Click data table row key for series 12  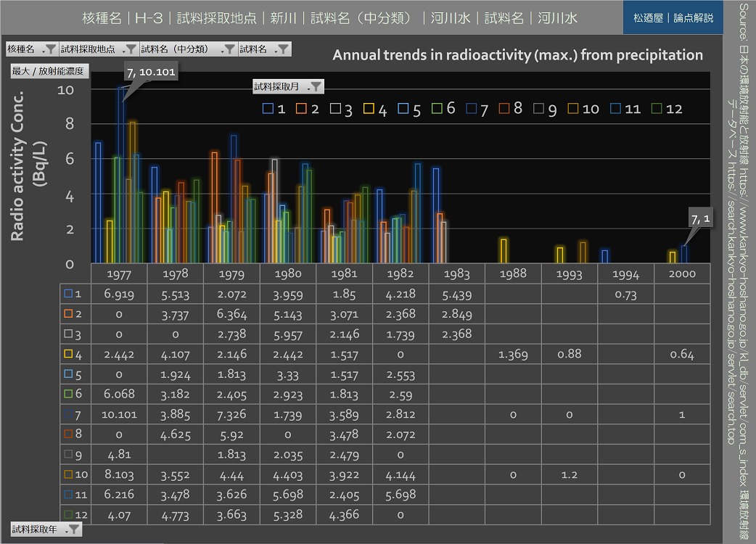(75, 514)
